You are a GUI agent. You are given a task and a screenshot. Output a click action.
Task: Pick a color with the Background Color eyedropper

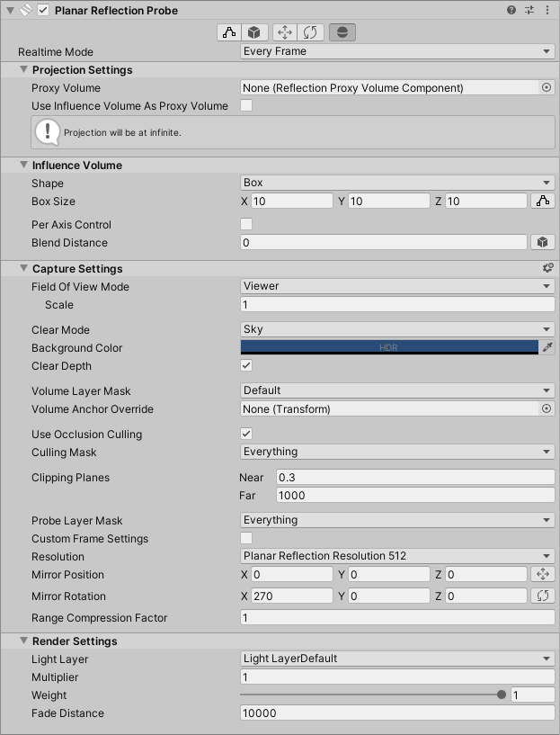(x=547, y=347)
